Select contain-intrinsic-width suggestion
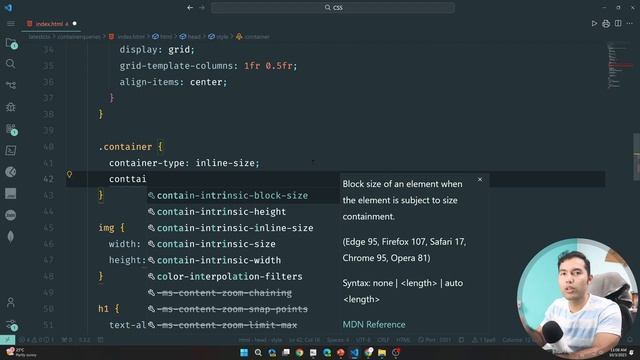 243,260
